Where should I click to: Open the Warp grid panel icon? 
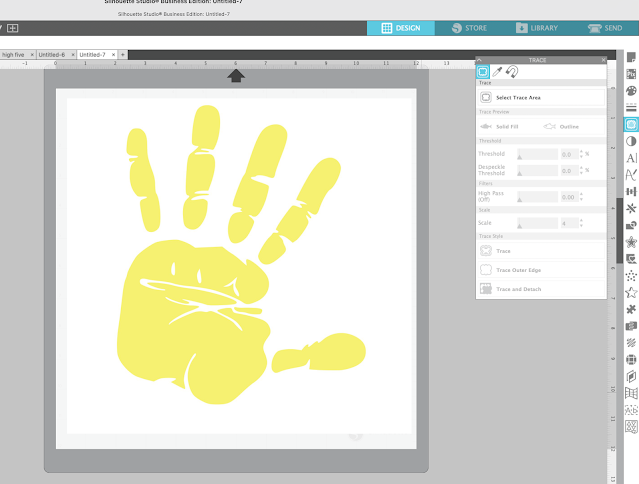tap(631, 393)
